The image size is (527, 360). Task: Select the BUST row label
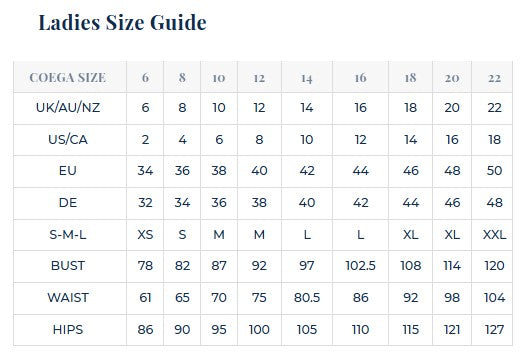click(68, 266)
